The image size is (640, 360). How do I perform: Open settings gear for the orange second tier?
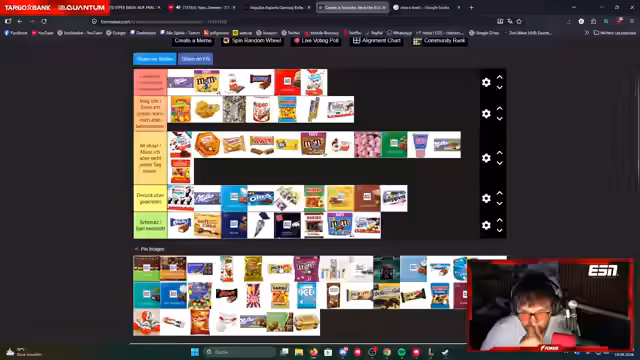(x=486, y=113)
